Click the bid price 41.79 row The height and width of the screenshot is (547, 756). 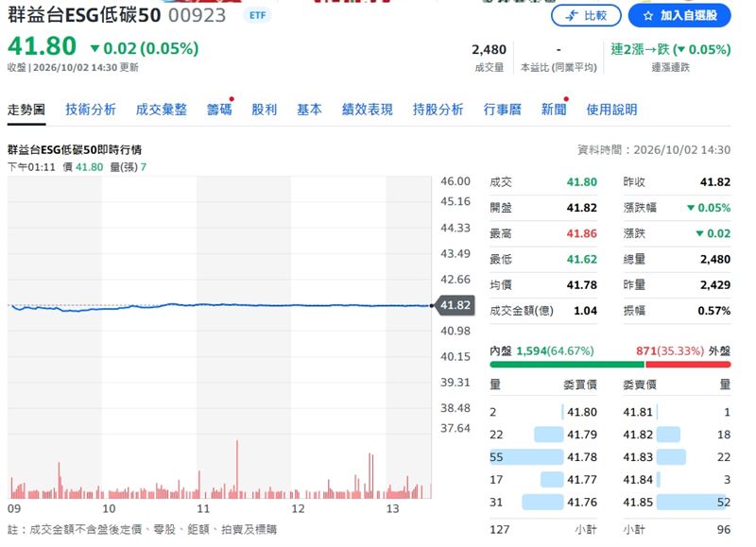(543, 435)
